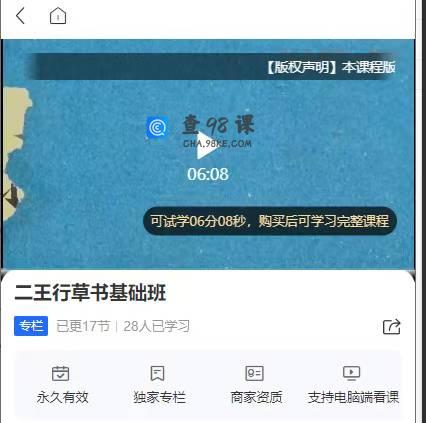Open the home page icon
Image resolution: width=426 pixels, height=423 pixels.
58,16
